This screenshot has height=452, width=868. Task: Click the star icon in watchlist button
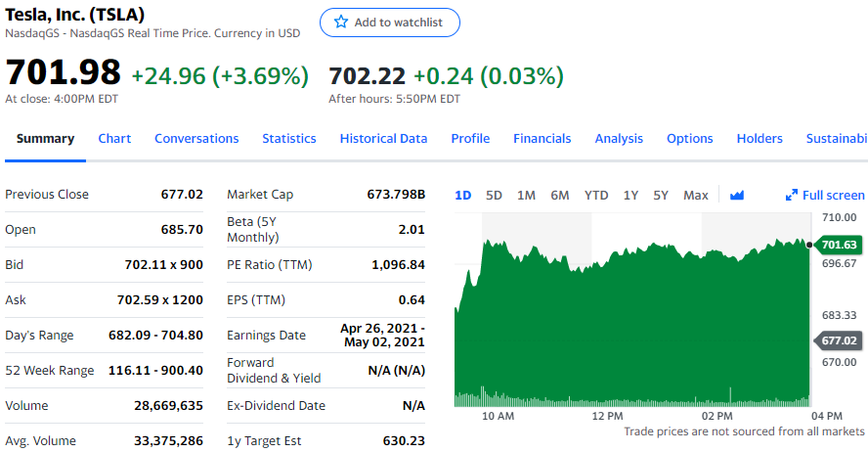point(341,23)
